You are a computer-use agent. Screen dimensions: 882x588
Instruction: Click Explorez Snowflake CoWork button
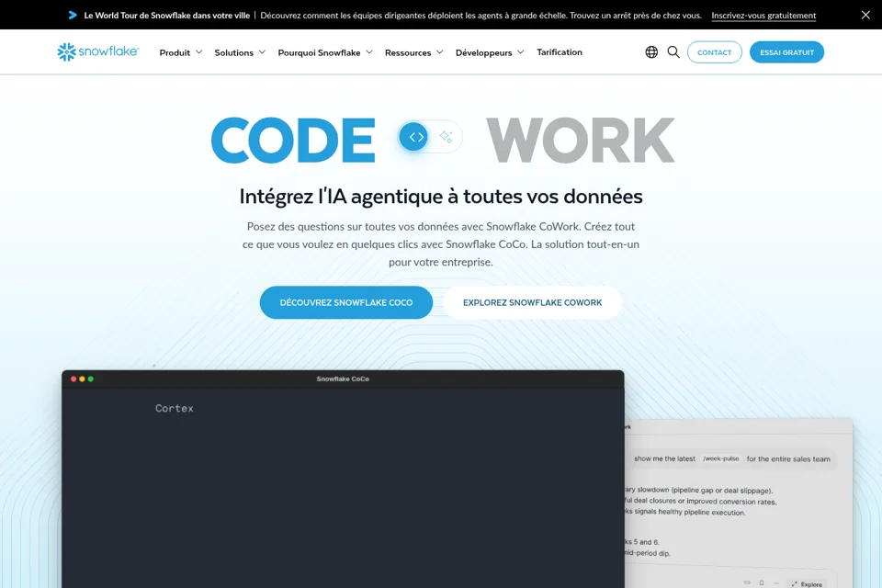pyautogui.click(x=532, y=302)
